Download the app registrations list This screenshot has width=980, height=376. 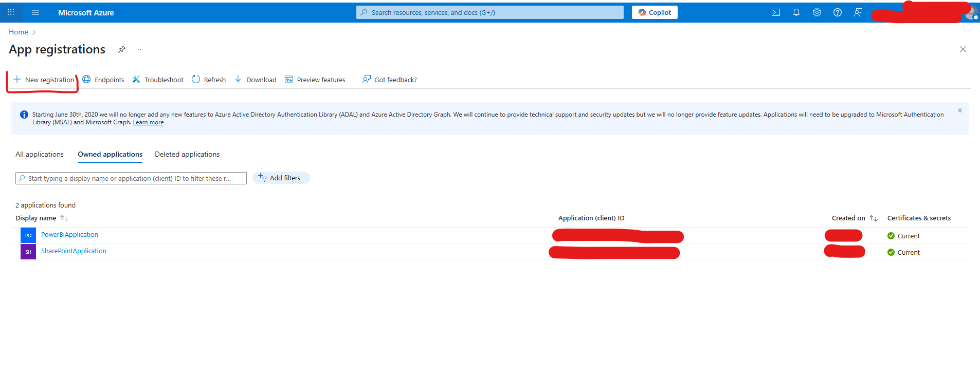tap(256, 80)
